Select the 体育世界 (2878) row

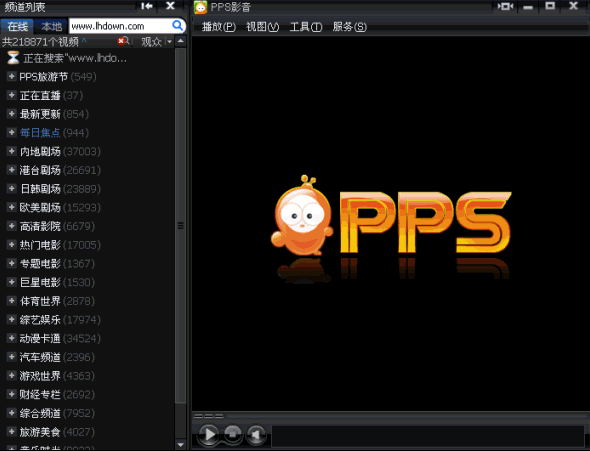coord(88,301)
